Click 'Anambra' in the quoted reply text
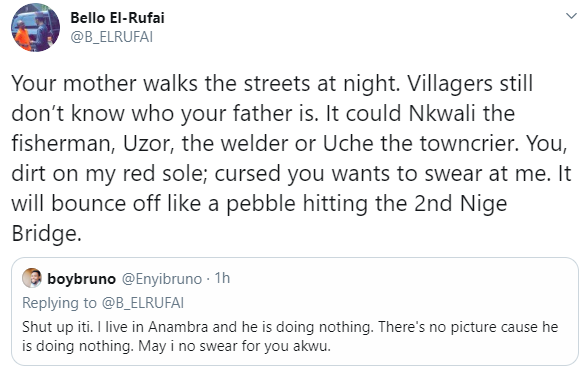The width and height of the screenshot is (585, 369). [x=178, y=327]
